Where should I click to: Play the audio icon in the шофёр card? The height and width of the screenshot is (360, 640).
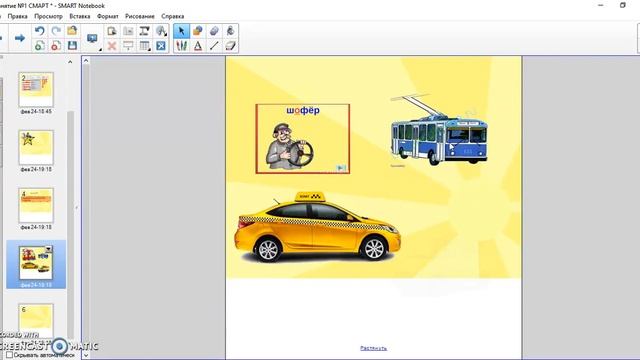pos(341,168)
